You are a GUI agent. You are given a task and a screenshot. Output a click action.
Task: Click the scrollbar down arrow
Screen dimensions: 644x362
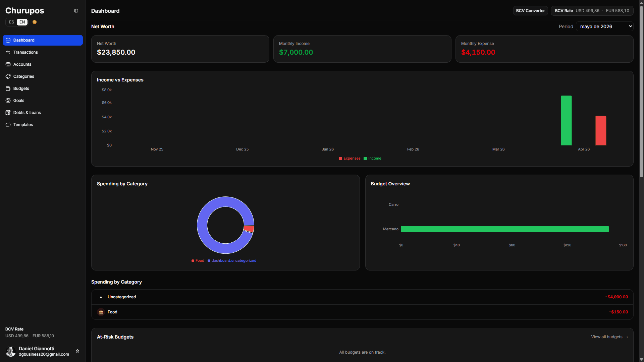coord(641,359)
